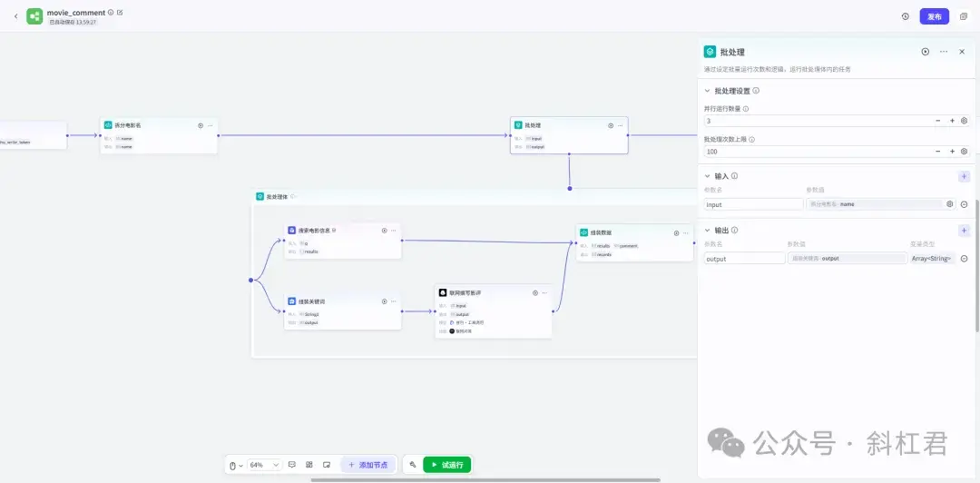Click the 发布 publish button

[935, 16]
